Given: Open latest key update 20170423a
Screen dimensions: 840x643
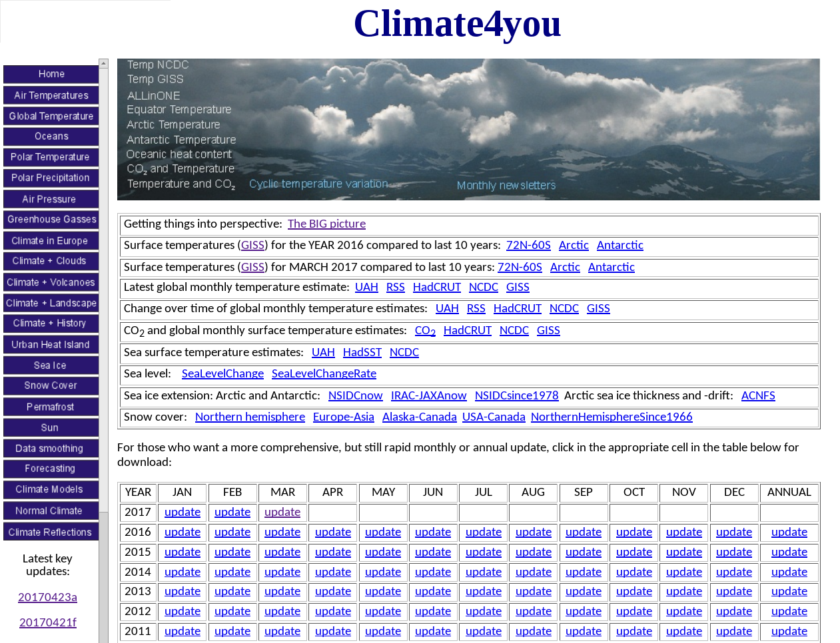Looking at the screenshot, I should tap(47, 597).
